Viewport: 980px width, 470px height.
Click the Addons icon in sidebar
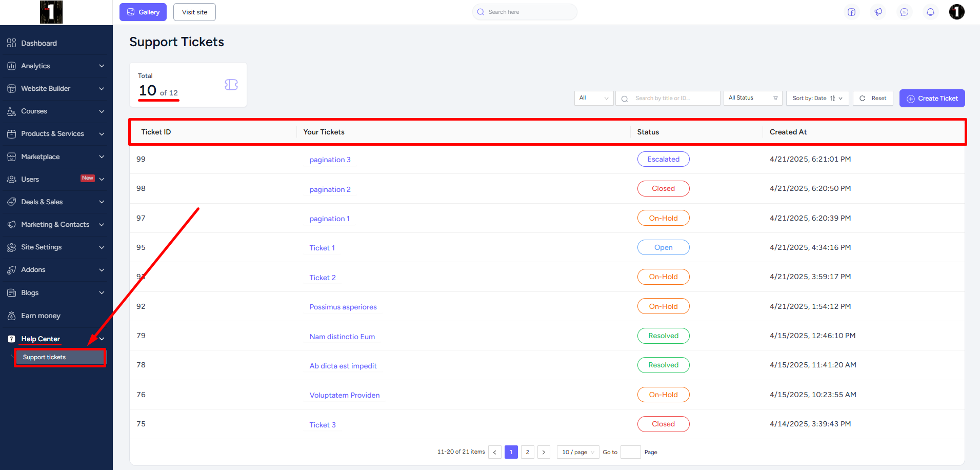coord(11,270)
